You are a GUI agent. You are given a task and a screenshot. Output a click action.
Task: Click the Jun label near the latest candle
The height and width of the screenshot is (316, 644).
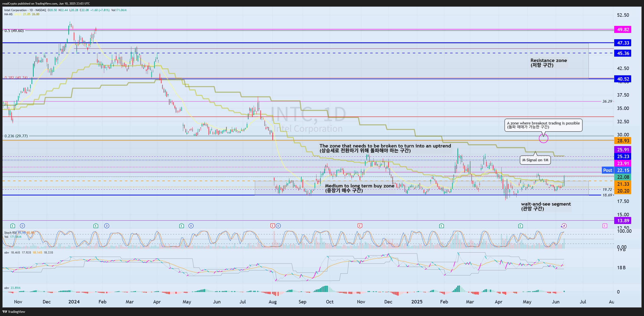tap(556, 301)
